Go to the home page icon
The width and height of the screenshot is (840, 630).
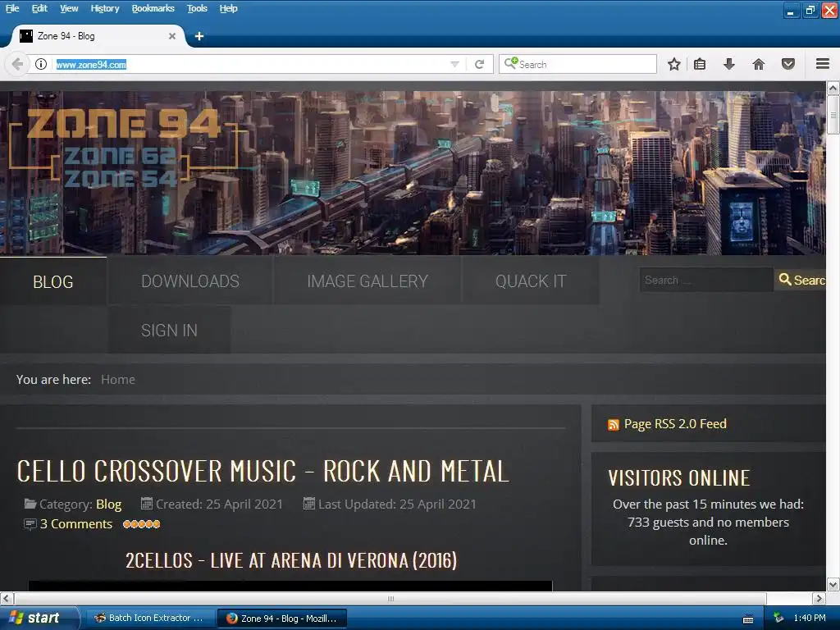[759, 64]
